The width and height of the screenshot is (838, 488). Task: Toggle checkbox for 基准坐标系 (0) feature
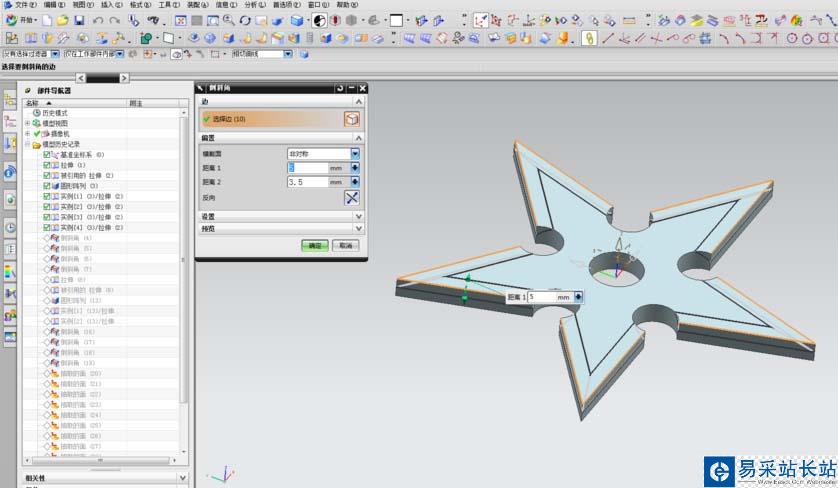pos(46,154)
